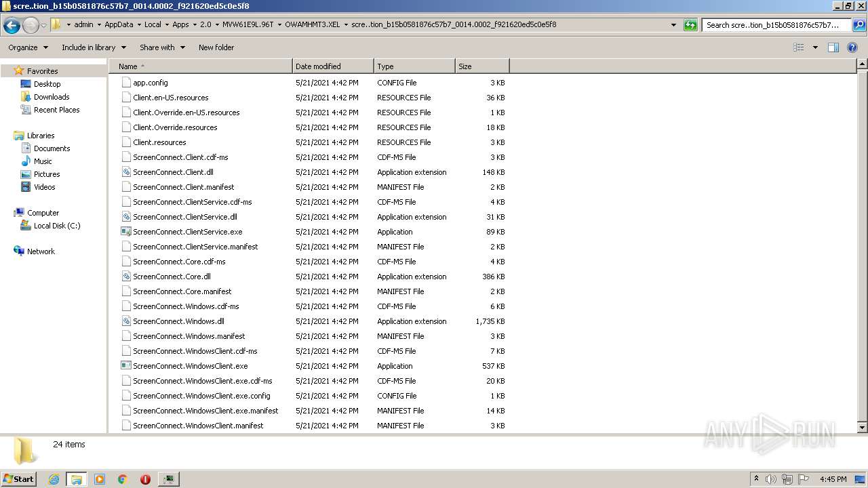The width and height of the screenshot is (868, 488).
Task: Open Recent Places in sidebar
Action: click(x=56, y=110)
